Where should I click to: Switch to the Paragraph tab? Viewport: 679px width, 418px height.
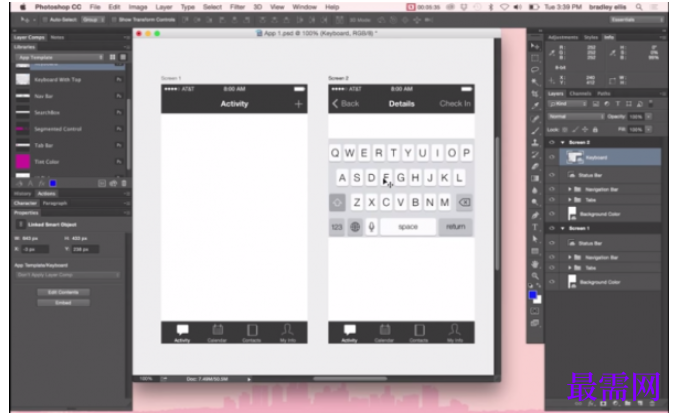pyautogui.click(x=55, y=203)
